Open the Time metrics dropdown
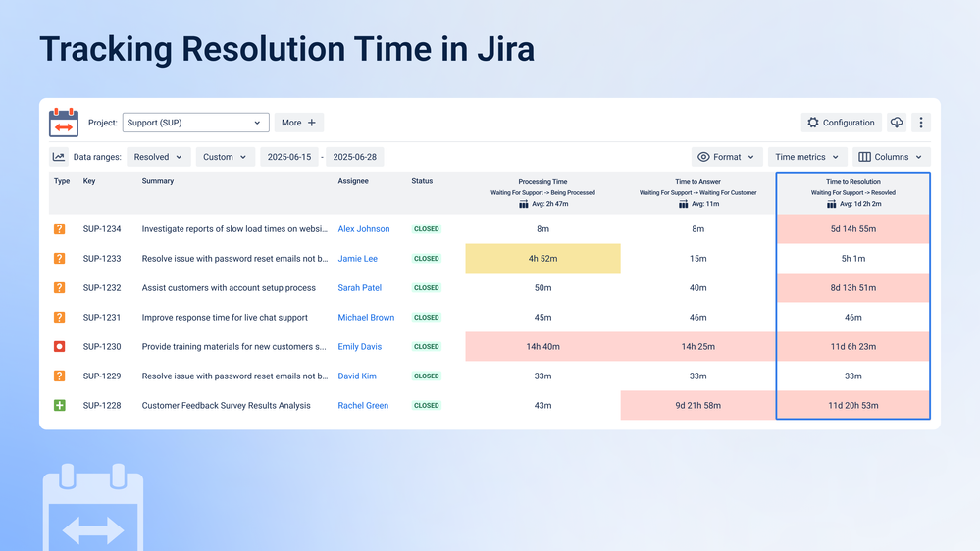The image size is (980, 551). 807,157
